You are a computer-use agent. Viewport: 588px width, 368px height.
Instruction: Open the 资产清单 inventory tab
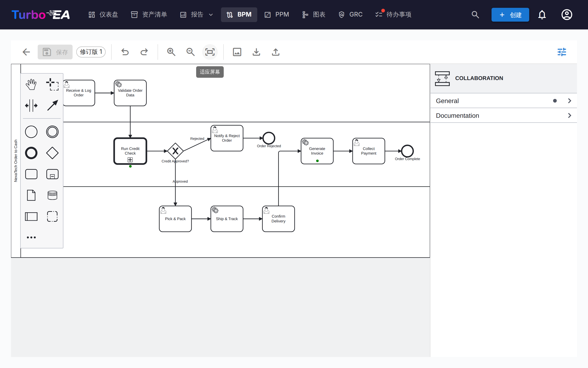149,14
